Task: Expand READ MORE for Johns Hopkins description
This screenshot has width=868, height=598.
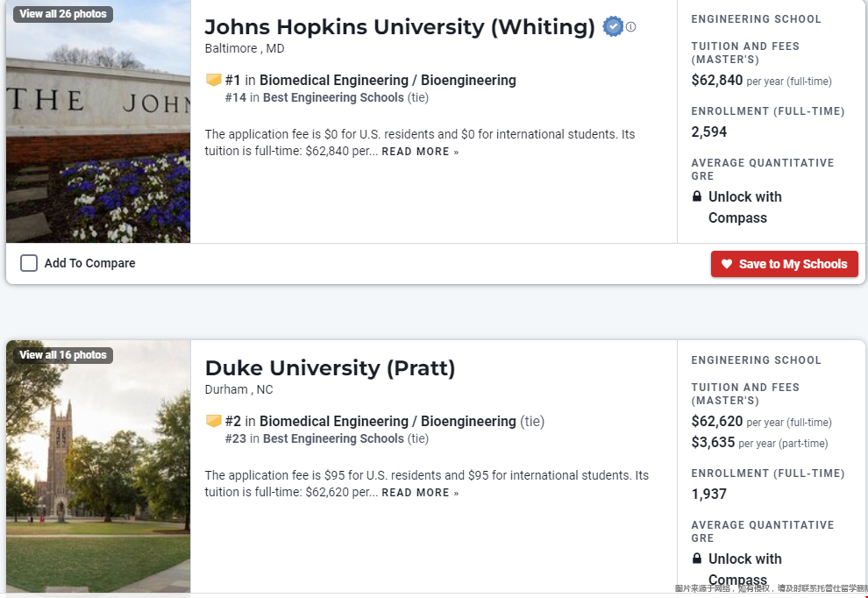Action: click(420, 152)
